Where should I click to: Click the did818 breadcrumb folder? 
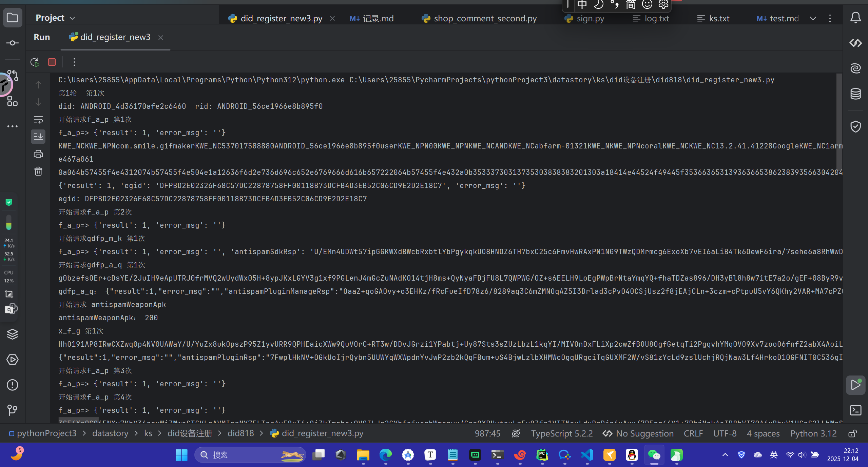[240, 433]
